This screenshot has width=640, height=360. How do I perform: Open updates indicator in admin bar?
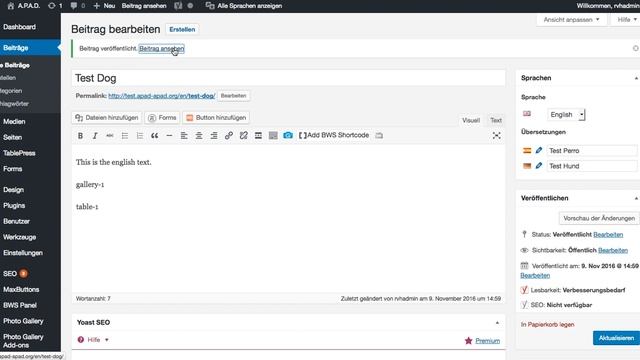tap(55, 6)
